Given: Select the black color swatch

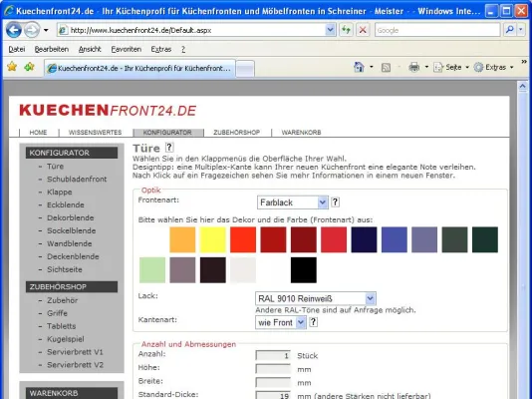Looking at the screenshot, I should (303, 270).
